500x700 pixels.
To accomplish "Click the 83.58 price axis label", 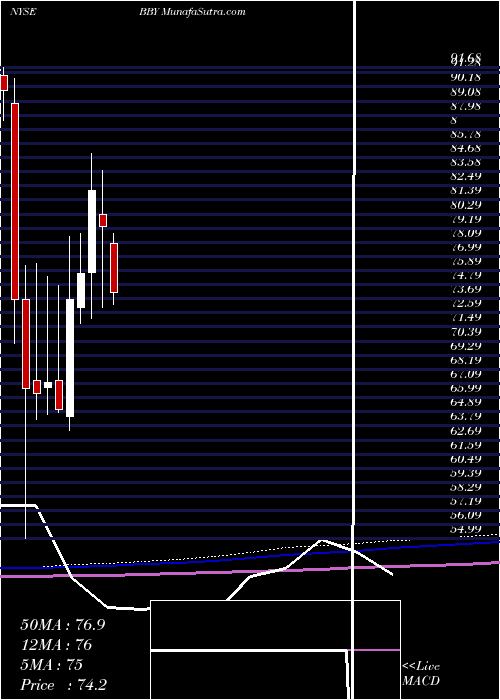I will click(465, 162).
